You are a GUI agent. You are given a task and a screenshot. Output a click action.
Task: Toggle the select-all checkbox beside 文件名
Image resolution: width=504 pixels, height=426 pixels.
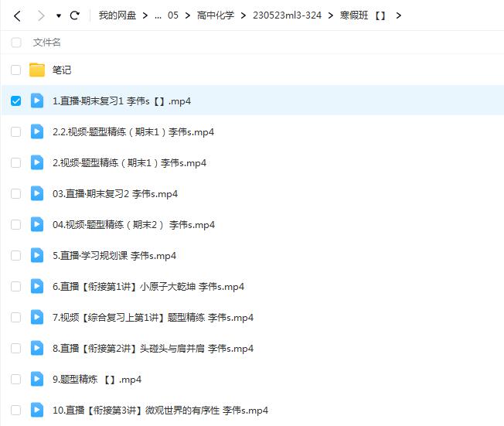click(x=15, y=43)
